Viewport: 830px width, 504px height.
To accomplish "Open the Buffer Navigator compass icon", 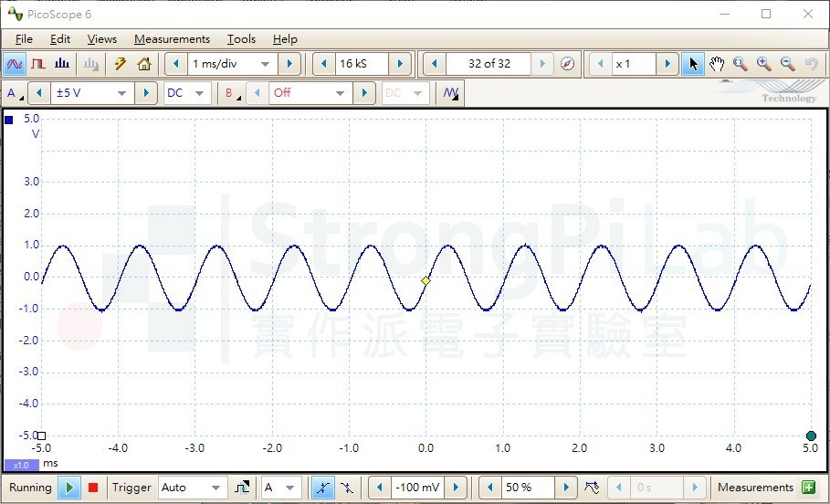I will point(567,64).
